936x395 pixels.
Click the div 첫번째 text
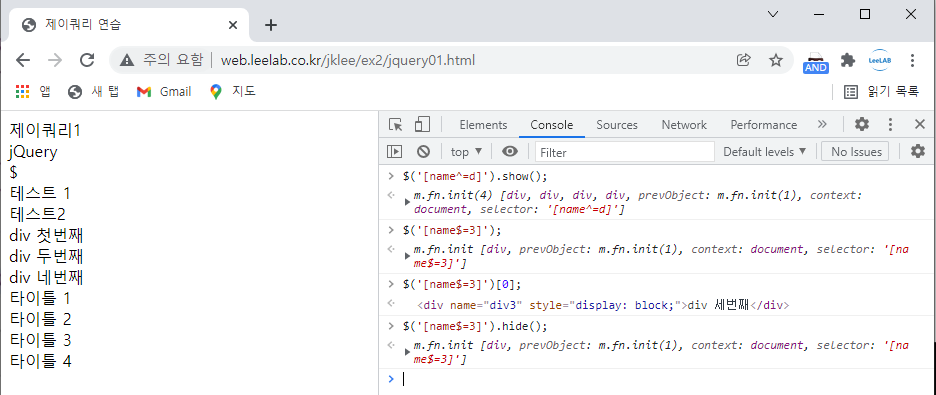tap(47, 235)
